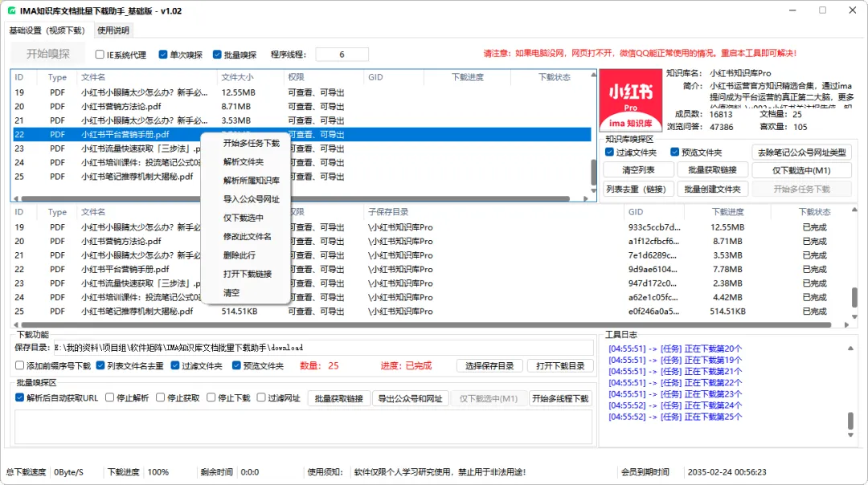Choose 打开下载链接 menu entry
This screenshot has width=868, height=485.
coord(248,274)
